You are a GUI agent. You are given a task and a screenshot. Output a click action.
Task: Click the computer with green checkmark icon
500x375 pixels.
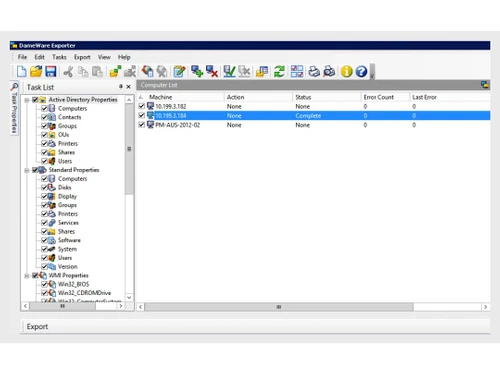pyautogui.click(x=229, y=71)
